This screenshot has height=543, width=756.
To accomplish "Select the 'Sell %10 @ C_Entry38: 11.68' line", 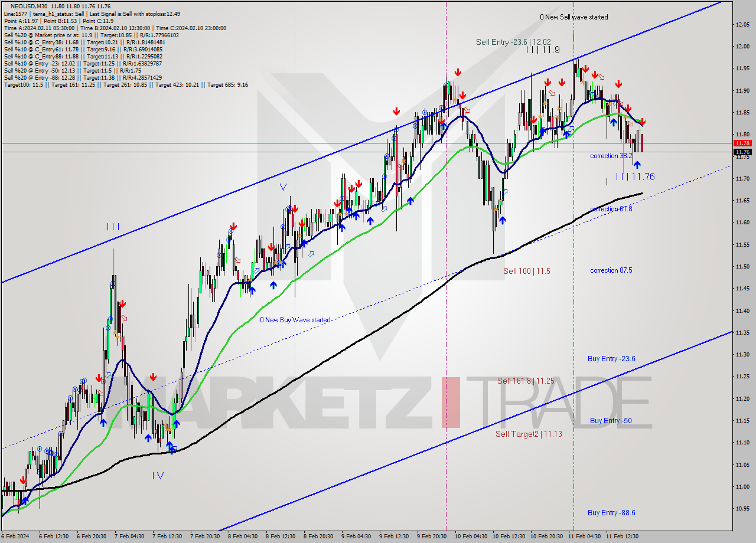I will (84, 42).
